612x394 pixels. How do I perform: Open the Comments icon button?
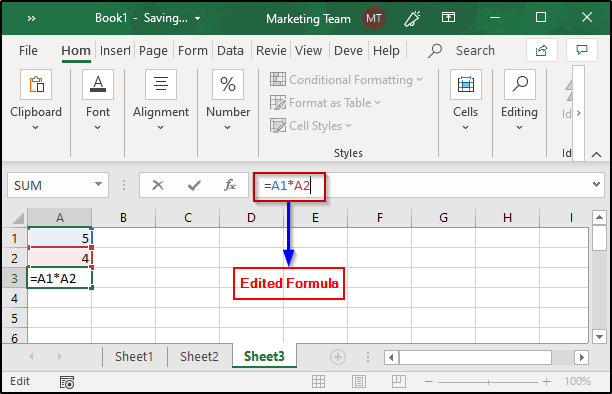(582, 50)
